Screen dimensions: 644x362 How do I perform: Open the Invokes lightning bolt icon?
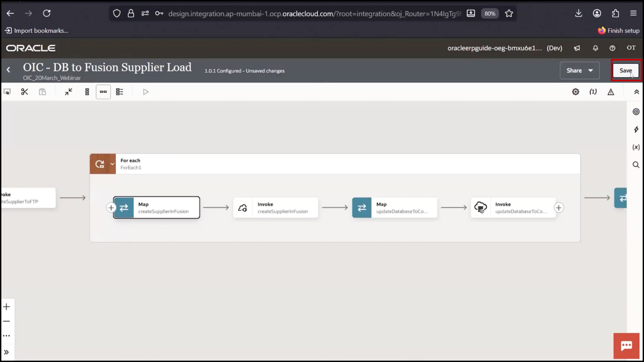click(636, 129)
